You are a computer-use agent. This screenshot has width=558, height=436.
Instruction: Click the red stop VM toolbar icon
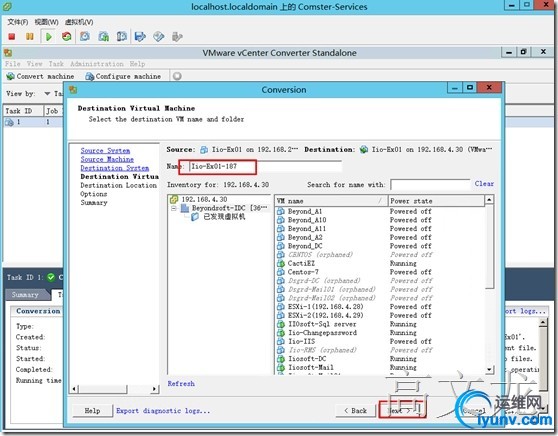12,37
